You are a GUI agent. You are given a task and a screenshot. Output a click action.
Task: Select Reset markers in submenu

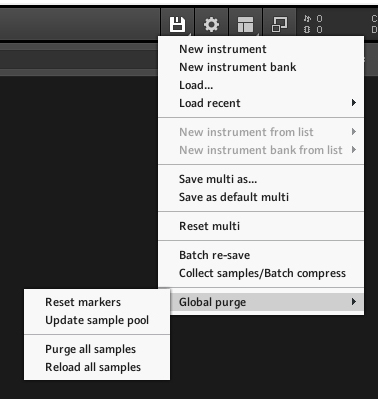click(x=97, y=302)
